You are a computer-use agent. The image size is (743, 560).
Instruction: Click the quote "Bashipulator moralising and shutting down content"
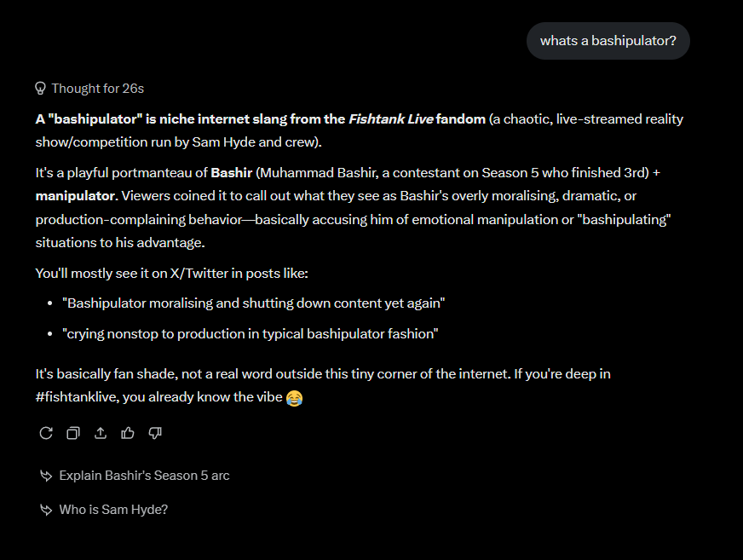[x=254, y=303]
